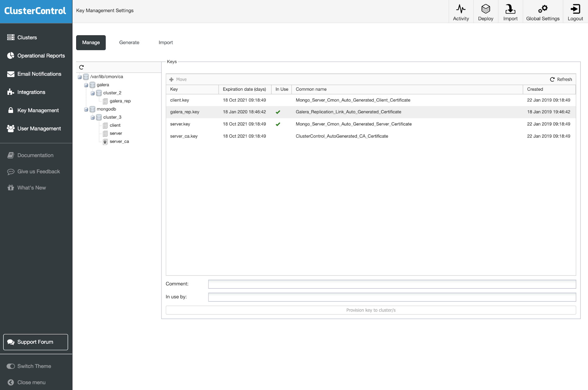Open the Activity pulse icon
588x390 pixels.
pyautogui.click(x=461, y=9)
